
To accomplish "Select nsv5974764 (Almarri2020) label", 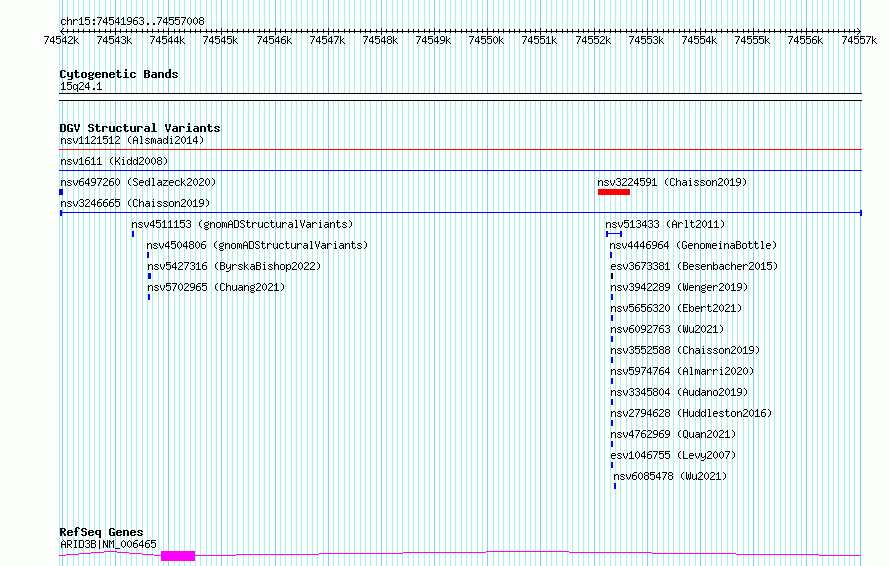I will pyautogui.click(x=682, y=371).
